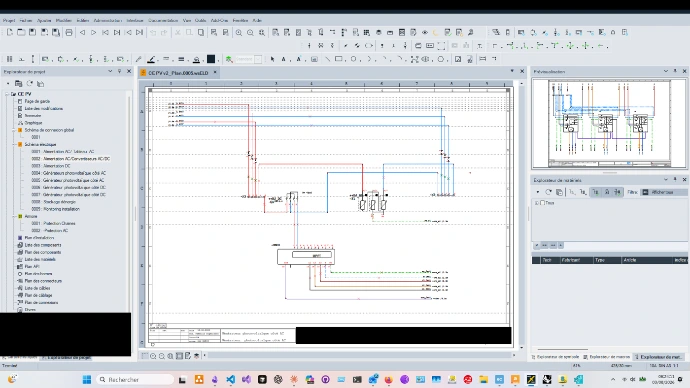This screenshot has width=690, height=388.
Task: Pin the Explorateur de matériels panel
Action: [x=675, y=180]
